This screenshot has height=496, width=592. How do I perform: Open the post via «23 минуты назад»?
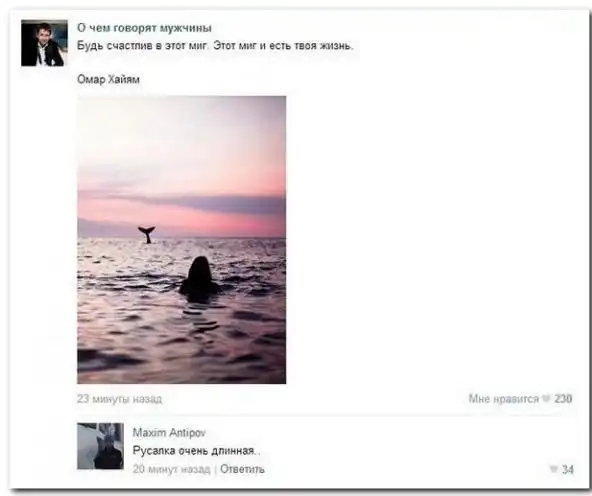pyautogui.click(x=120, y=399)
